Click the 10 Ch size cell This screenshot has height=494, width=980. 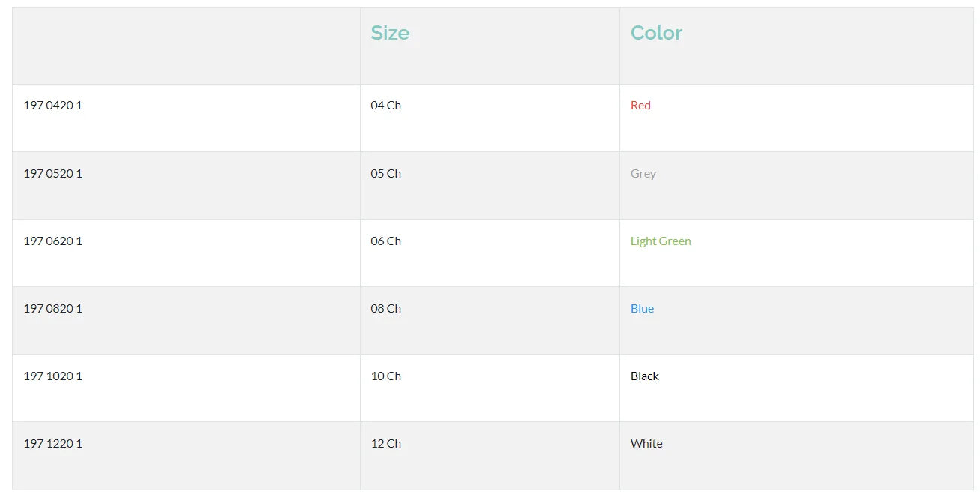pyautogui.click(x=385, y=376)
